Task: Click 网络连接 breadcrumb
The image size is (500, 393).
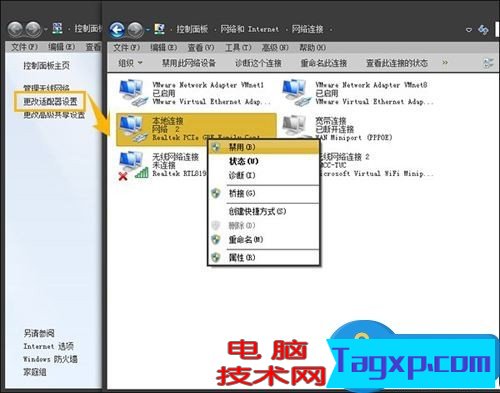Action: click(x=307, y=29)
